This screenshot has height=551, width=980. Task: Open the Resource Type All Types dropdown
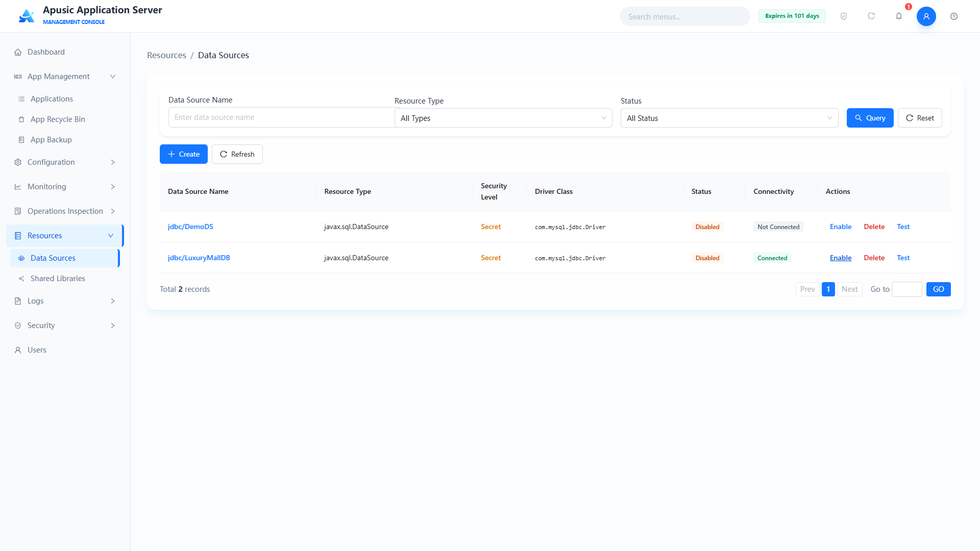[503, 118]
